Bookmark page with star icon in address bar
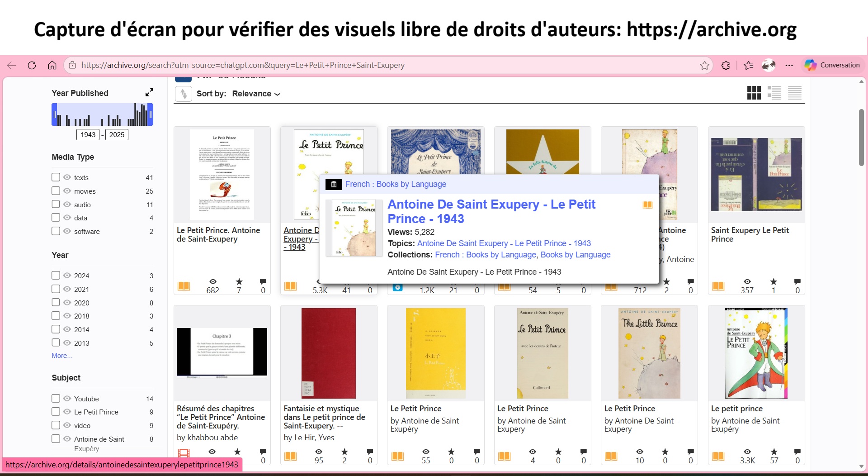Image resolution: width=868 pixels, height=476 pixels. 704,66
